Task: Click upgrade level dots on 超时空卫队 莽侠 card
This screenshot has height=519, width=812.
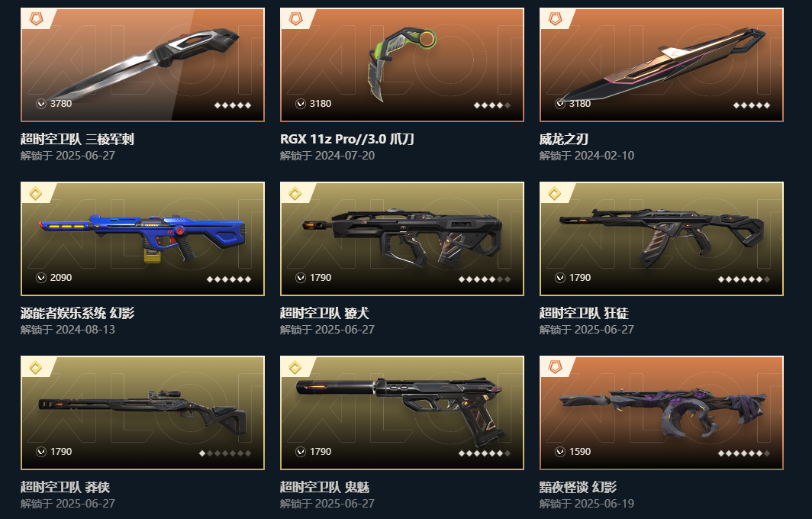Action: pyautogui.click(x=225, y=453)
